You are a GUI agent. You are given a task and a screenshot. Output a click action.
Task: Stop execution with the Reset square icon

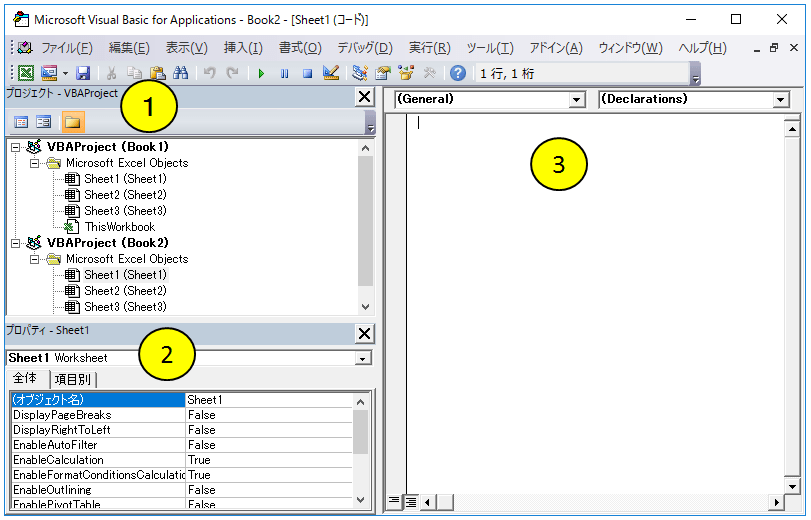click(308, 73)
